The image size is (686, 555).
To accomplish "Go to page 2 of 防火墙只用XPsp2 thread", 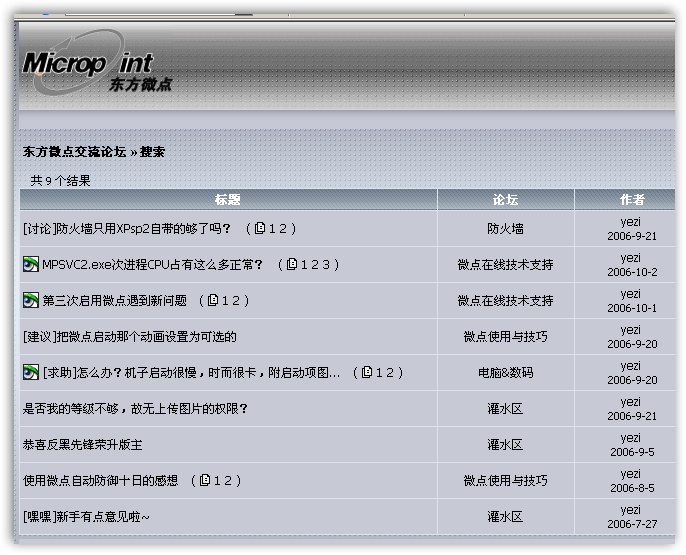I will pos(283,228).
